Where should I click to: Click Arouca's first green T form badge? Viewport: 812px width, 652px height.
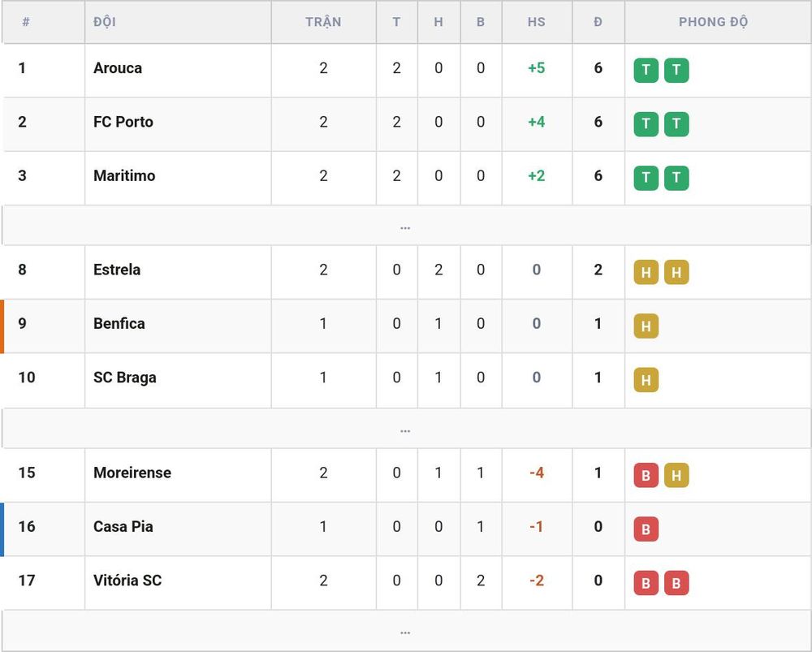pyautogui.click(x=646, y=70)
